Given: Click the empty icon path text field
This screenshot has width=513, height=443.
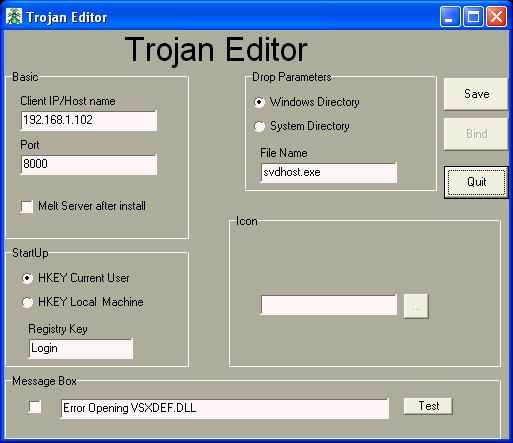Looking at the screenshot, I should pyautogui.click(x=329, y=305).
